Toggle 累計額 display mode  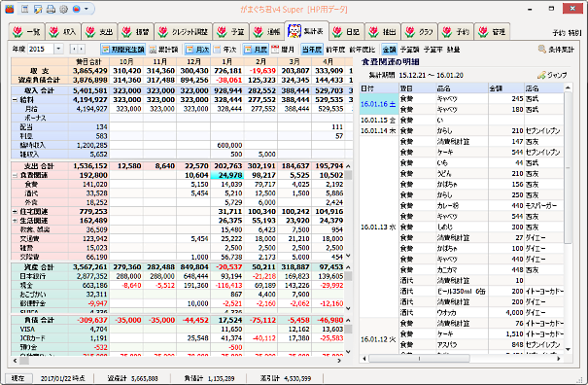163,50
